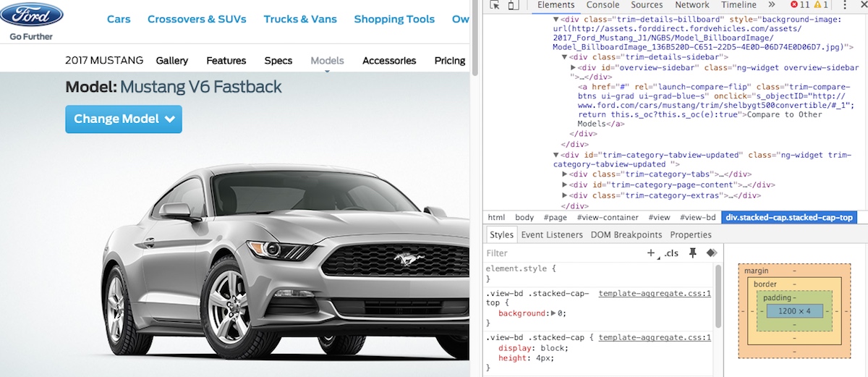
Task: Click the padding label in box model
Action: click(x=778, y=297)
